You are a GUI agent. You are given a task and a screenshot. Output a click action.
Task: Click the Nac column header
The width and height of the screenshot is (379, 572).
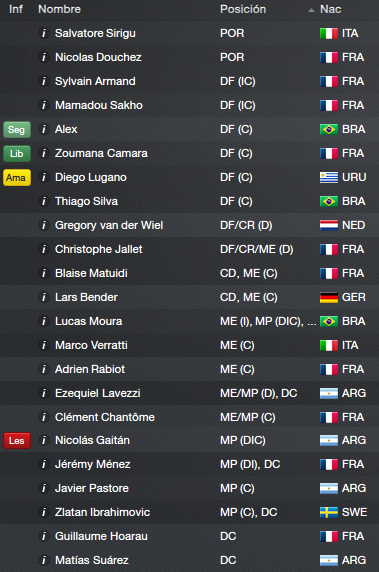(x=330, y=9)
